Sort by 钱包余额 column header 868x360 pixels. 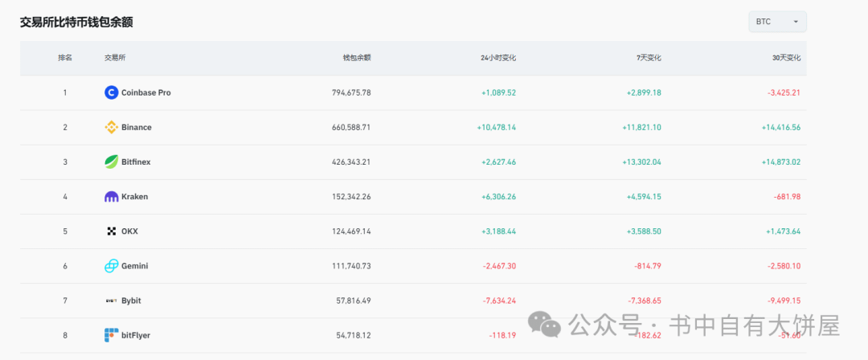tap(357, 58)
